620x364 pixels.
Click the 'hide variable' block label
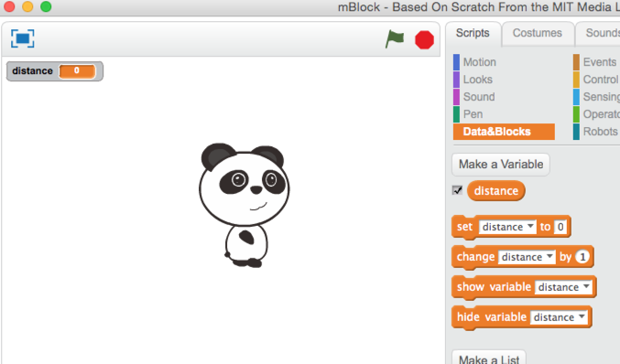(x=492, y=317)
